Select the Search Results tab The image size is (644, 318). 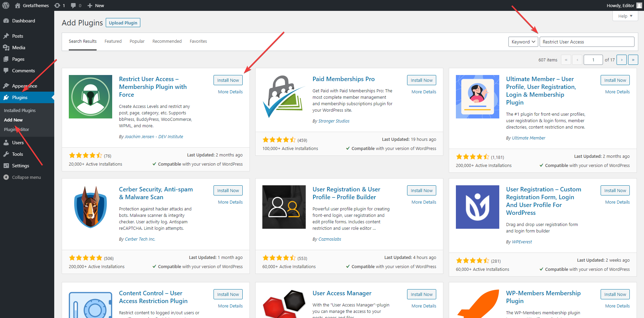click(83, 41)
